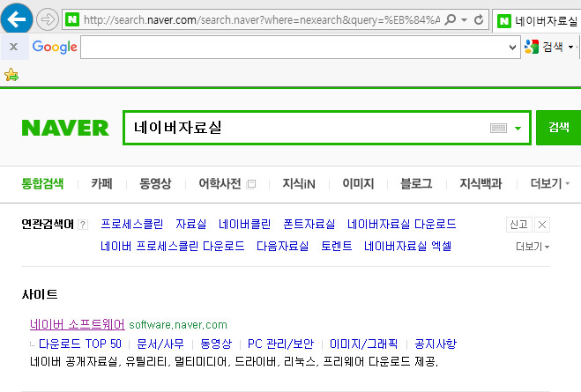Viewport: 581px width, 392px height.
Task: Click the new-window icon next to 어학사전
Action: [x=251, y=184]
